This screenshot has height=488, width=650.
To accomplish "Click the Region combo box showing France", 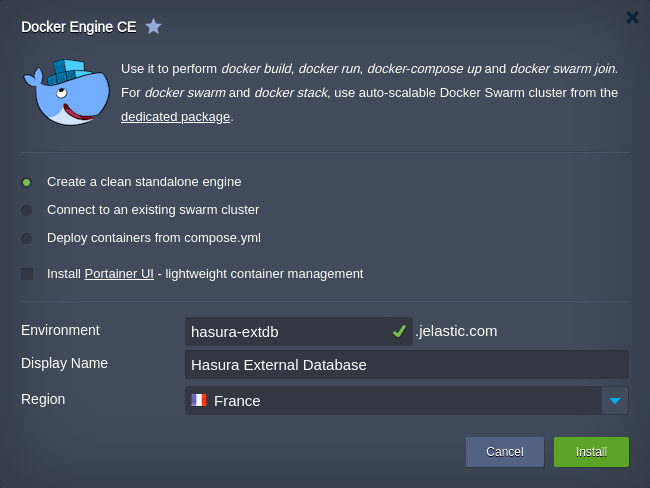I will [407, 401].
